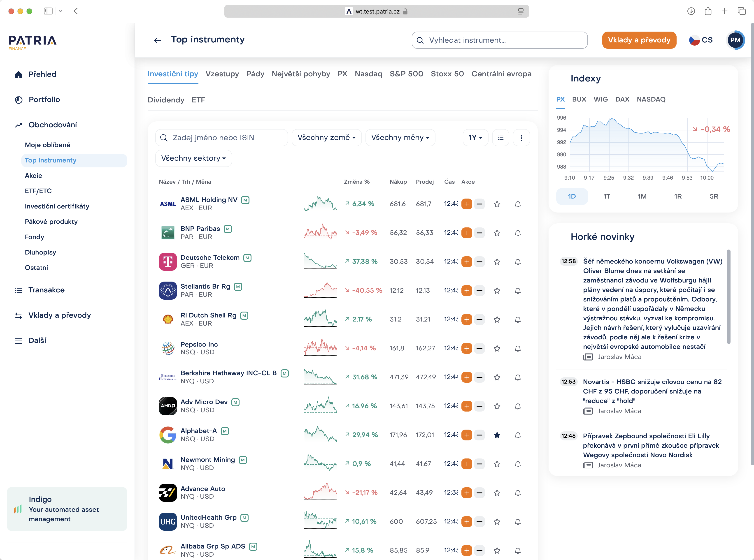
Task: Click the sell minus icon for Deutsche Telekom
Action: pos(479,262)
